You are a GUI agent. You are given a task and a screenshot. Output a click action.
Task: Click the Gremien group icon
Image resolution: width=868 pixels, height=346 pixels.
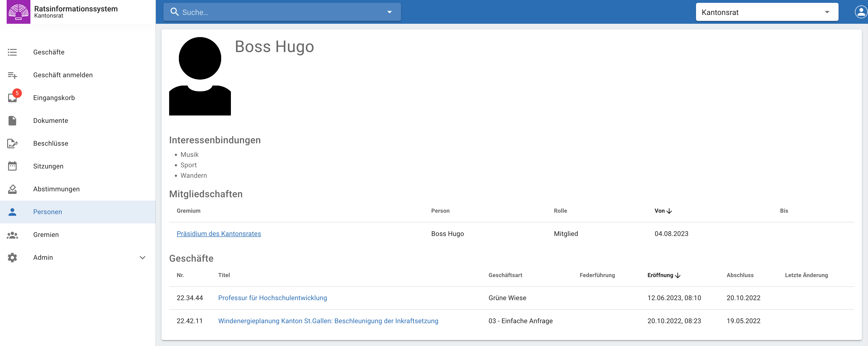12,235
